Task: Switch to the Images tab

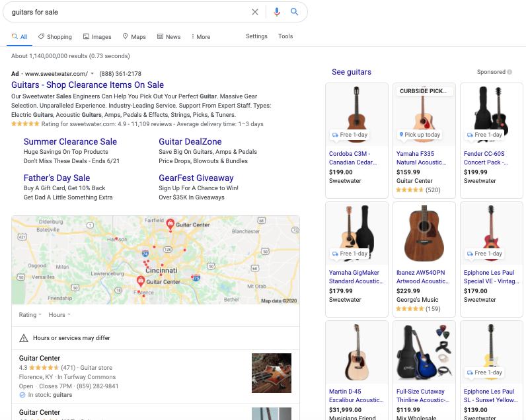Action: pos(97,36)
